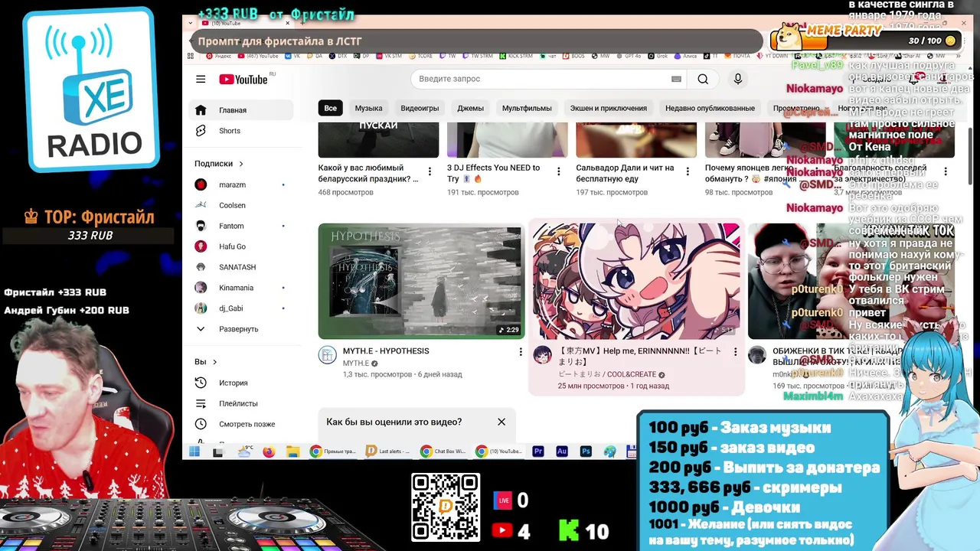Open Плейлисты in the sidebar
The height and width of the screenshot is (551, 980).
point(240,403)
